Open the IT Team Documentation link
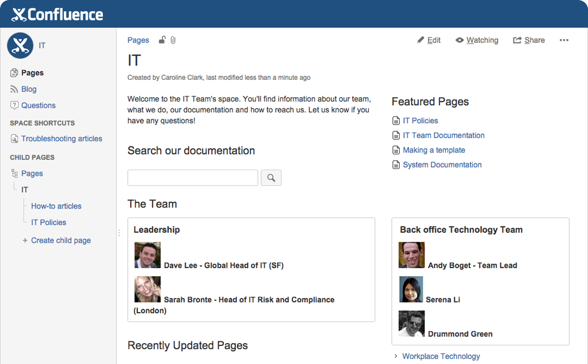The height and width of the screenshot is (364, 588). (443, 136)
